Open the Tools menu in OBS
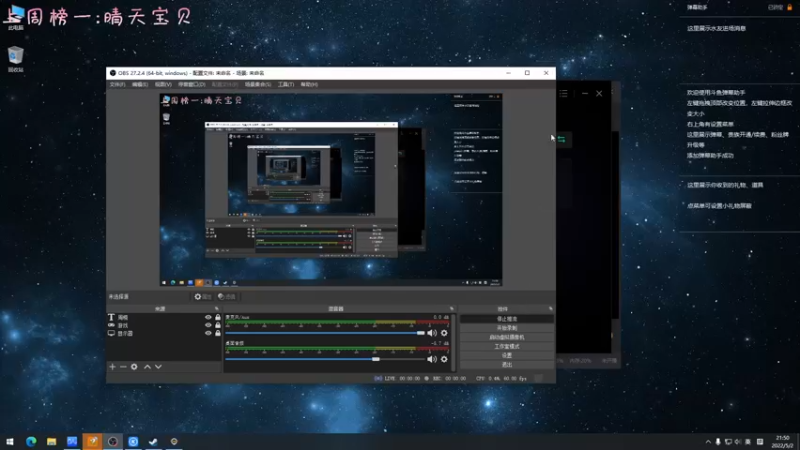Image resolution: width=800 pixels, height=450 pixels. click(x=286, y=85)
